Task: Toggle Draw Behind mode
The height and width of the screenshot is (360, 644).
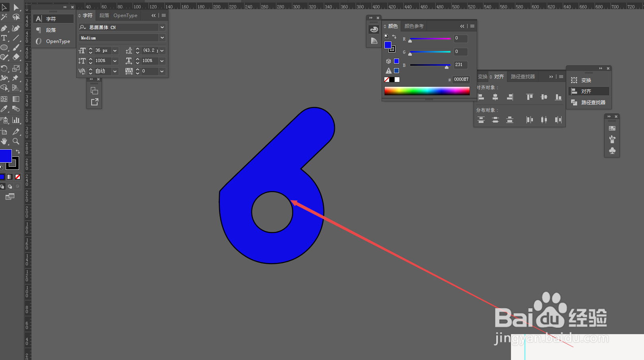Action: pos(10,186)
